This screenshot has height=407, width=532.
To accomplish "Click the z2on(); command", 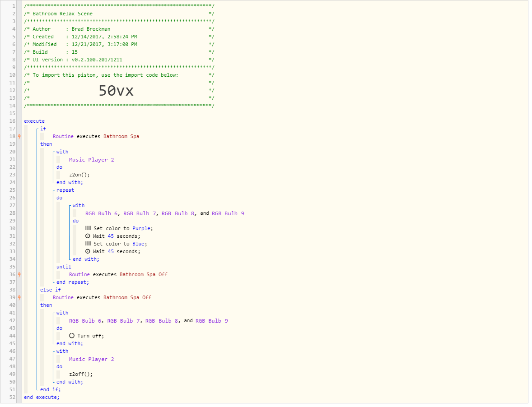I will click(79, 175).
